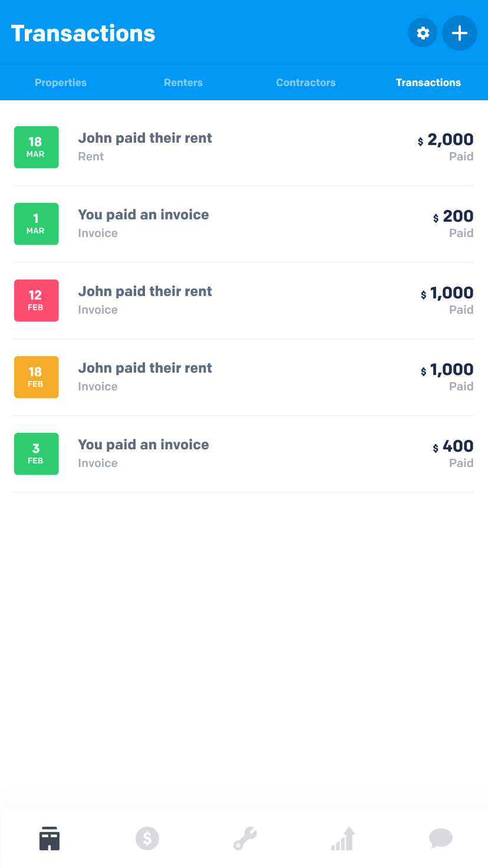488x868 pixels.
Task: Open the chat bubble messages icon
Action: click(441, 838)
